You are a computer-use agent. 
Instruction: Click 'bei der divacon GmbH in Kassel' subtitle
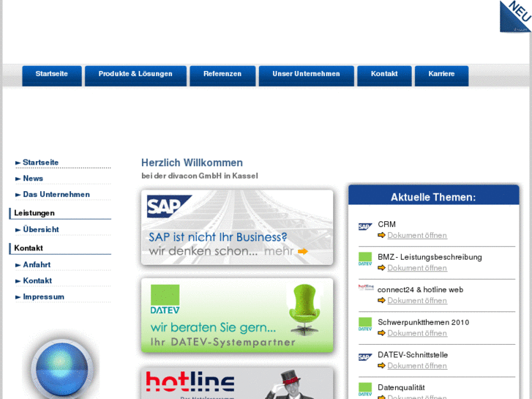(200, 176)
